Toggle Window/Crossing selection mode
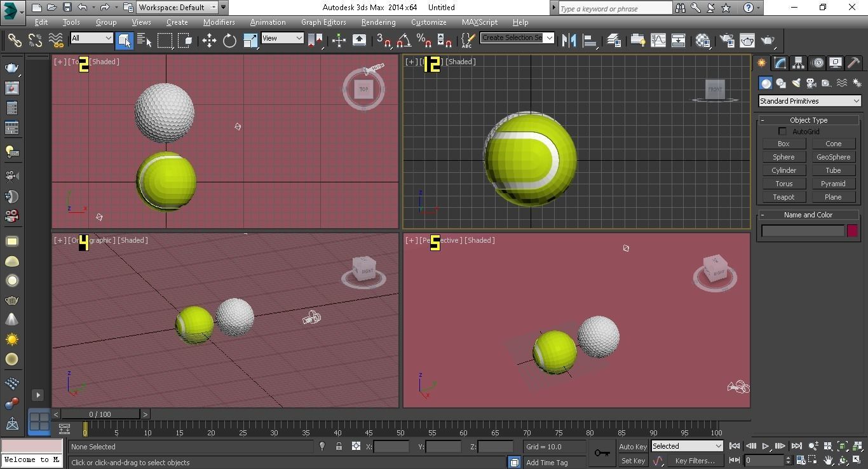This screenshot has width=868, height=469. point(186,41)
